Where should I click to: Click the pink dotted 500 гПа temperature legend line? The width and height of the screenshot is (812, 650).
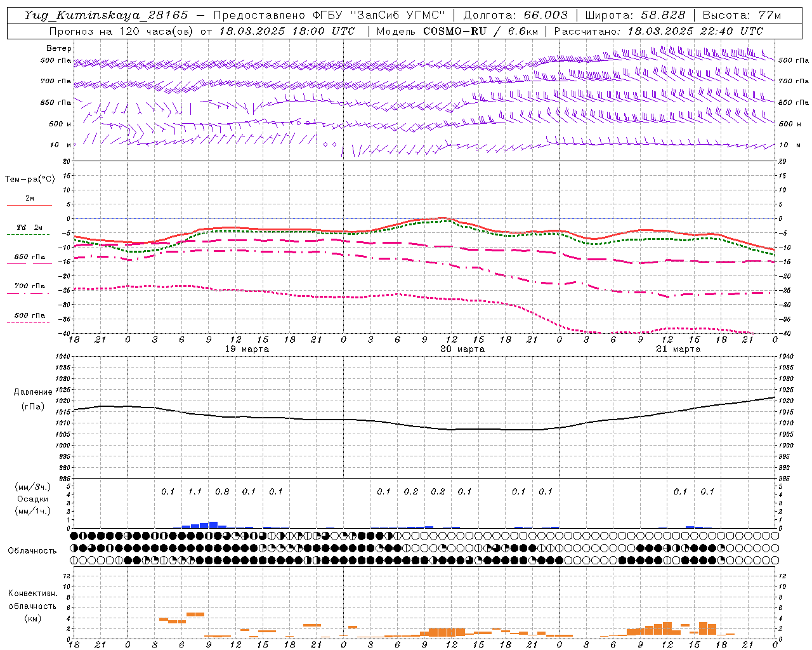[x=29, y=323]
